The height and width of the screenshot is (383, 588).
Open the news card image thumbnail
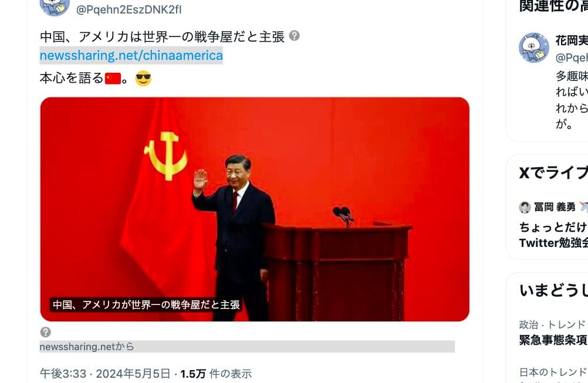[x=255, y=209]
